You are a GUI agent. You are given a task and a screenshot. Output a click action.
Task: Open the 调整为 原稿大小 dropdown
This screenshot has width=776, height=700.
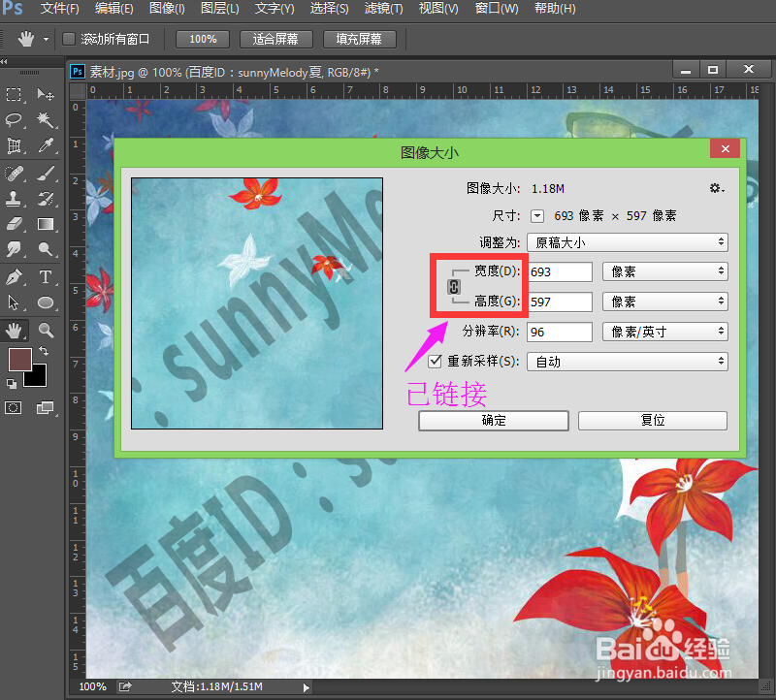[627, 242]
